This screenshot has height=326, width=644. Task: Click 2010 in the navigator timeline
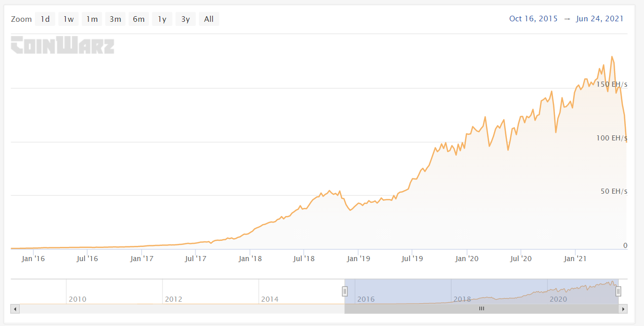(77, 299)
